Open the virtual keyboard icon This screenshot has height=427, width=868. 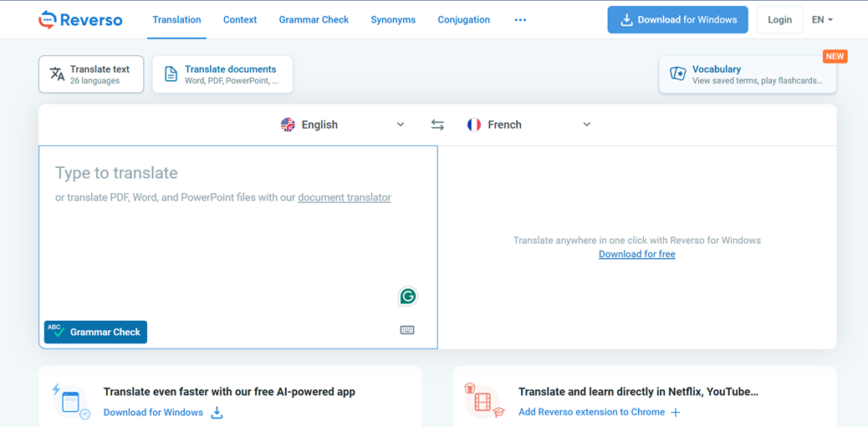point(407,330)
